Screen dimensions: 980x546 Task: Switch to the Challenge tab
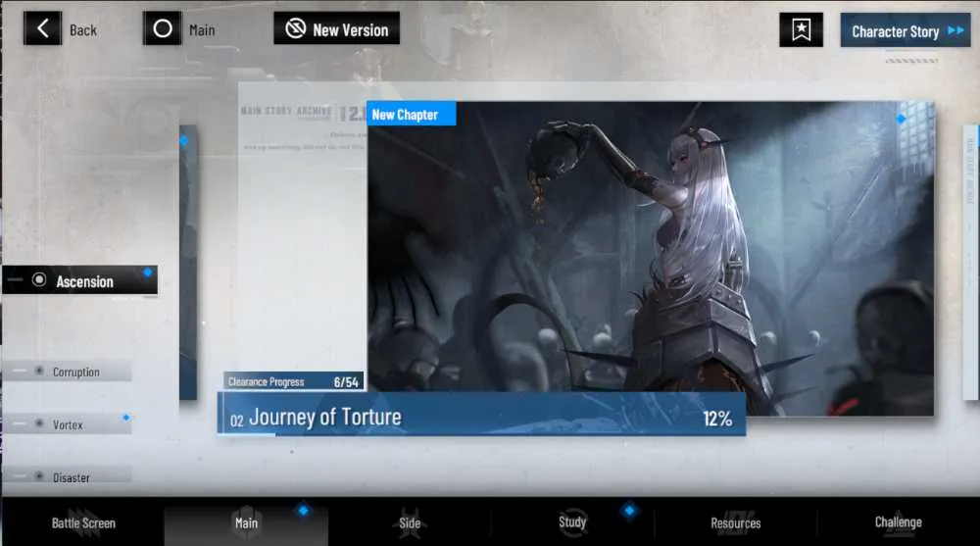[898, 522]
